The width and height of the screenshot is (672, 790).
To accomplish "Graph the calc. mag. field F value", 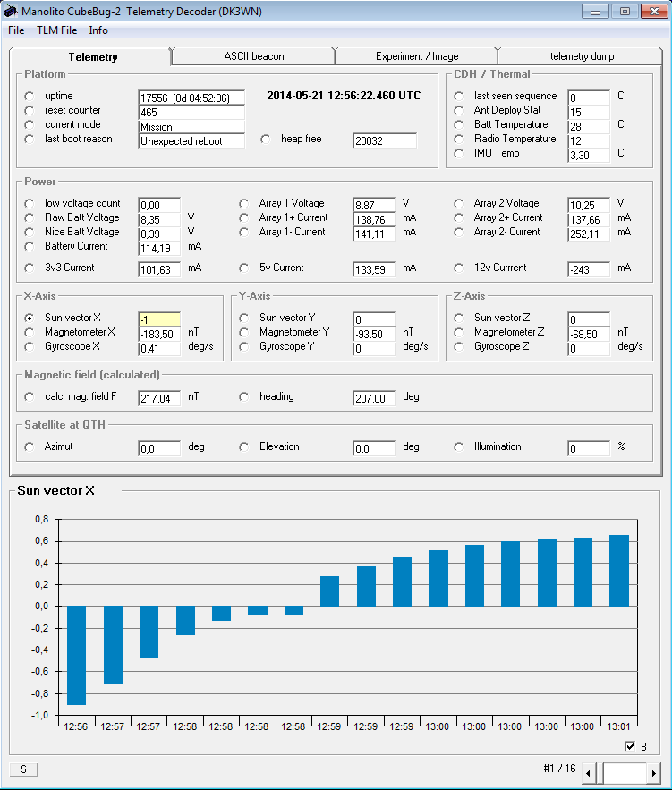I will click(30, 397).
